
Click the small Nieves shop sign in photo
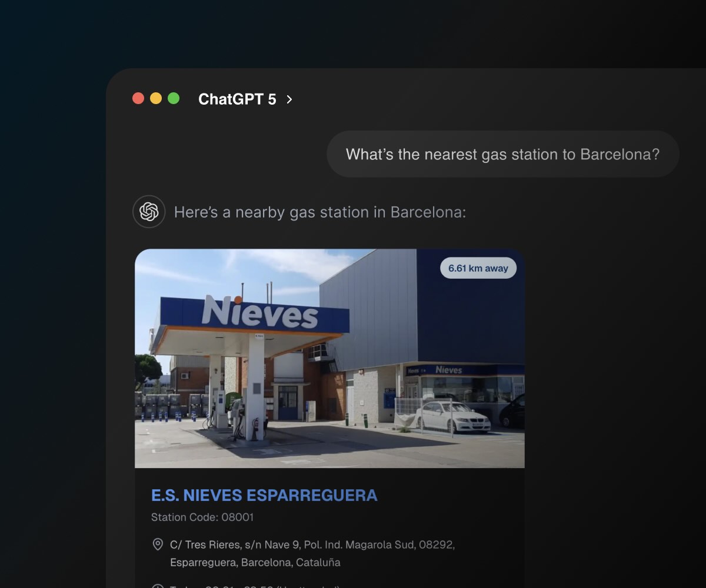click(x=448, y=370)
